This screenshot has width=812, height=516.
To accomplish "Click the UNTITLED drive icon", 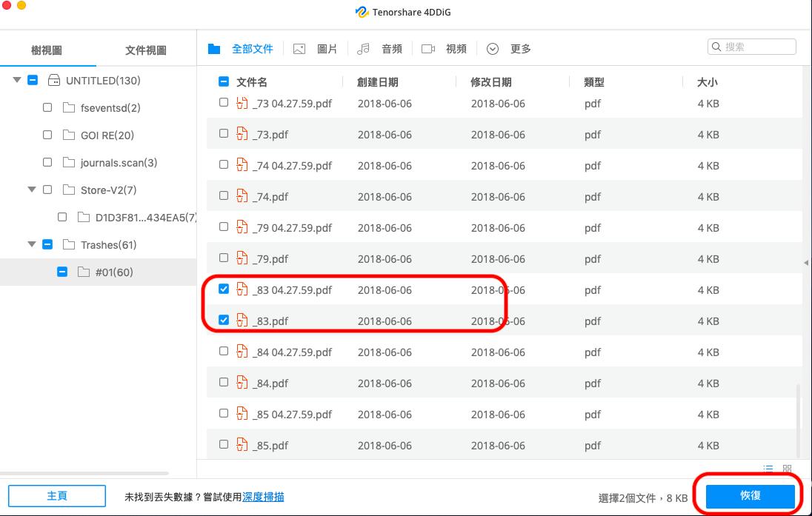I will [54, 80].
